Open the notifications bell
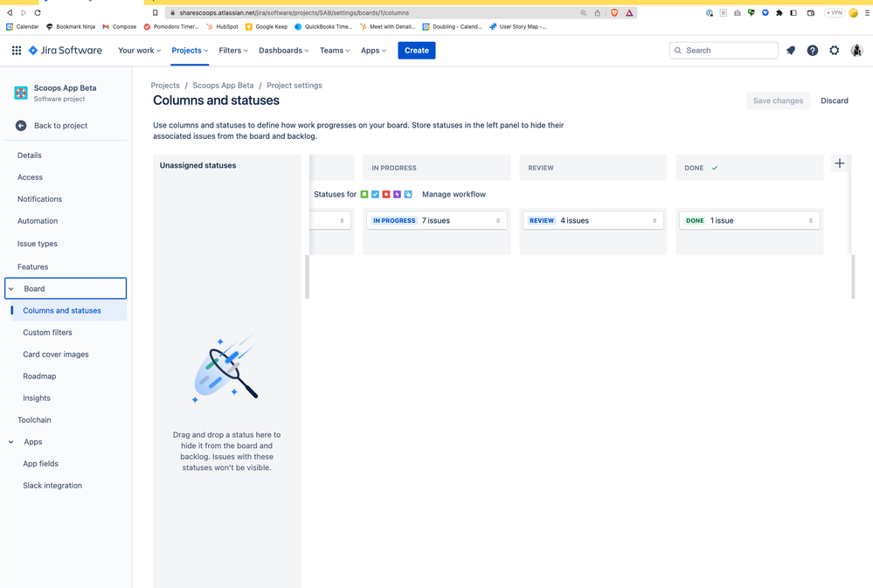Image resolution: width=873 pixels, height=588 pixels. click(791, 51)
